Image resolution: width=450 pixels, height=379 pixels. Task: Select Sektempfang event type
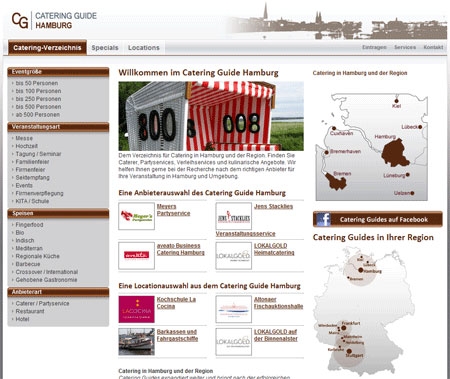[x=32, y=178]
